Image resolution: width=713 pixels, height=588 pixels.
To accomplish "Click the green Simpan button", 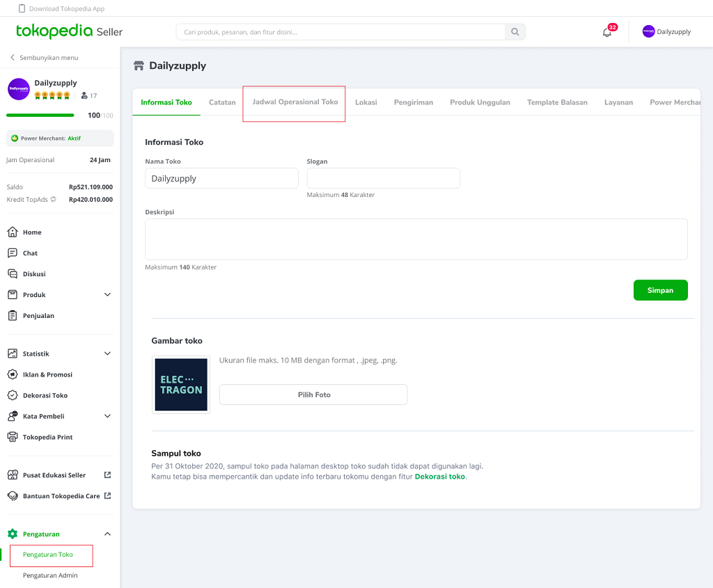I will tap(660, 290).
